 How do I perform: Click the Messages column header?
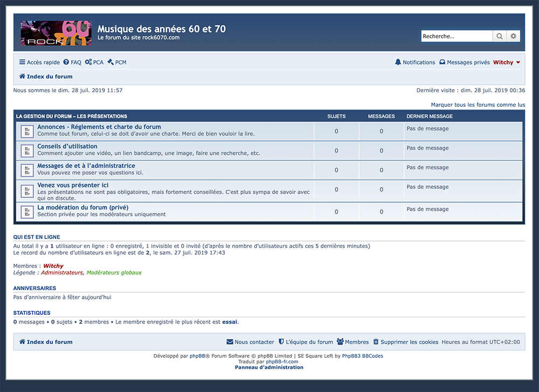tap(381, 116)
